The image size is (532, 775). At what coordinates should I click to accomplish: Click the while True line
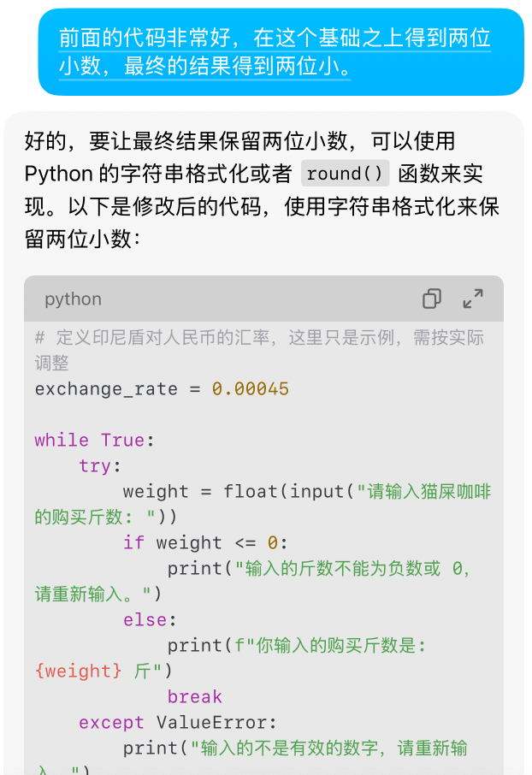pos(94,441)
